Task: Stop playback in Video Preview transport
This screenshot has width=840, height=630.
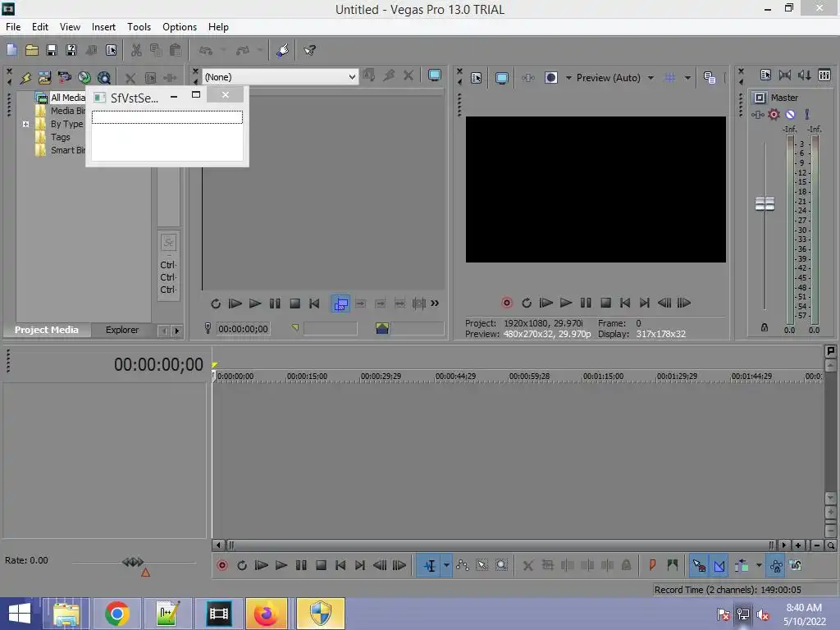Action: 605,303
